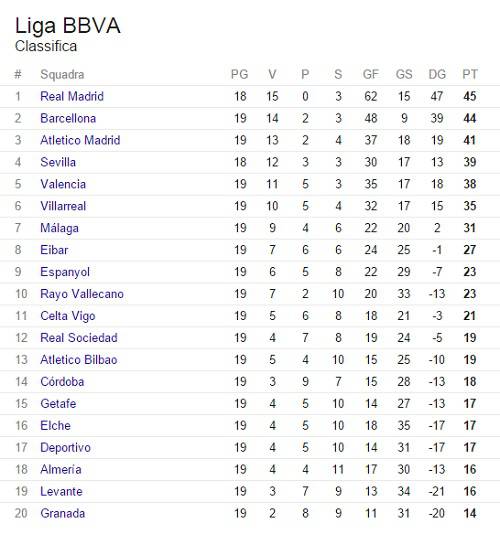Open the Barcellona team link
500x534 pixels.
point(68,118)
